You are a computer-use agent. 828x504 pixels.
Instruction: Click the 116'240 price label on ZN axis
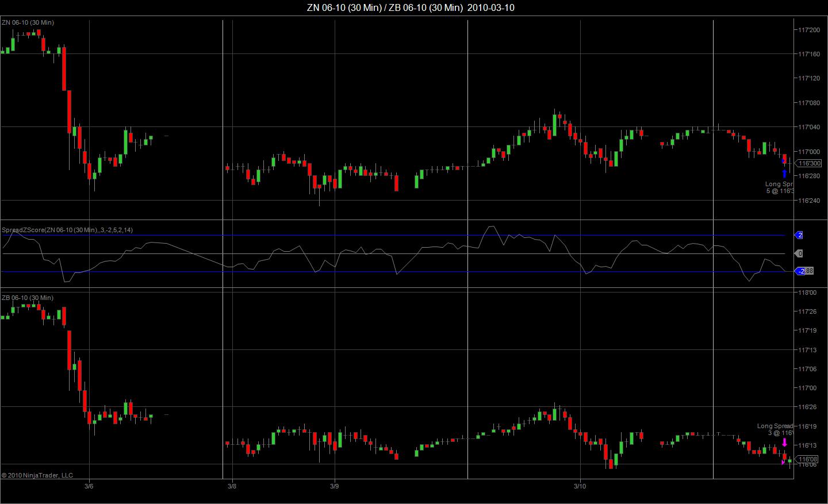tap(809, 201)
